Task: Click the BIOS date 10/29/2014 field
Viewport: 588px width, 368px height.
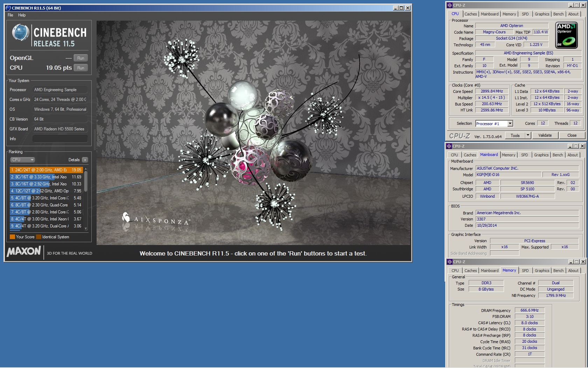Action: [x=527, y=225]
